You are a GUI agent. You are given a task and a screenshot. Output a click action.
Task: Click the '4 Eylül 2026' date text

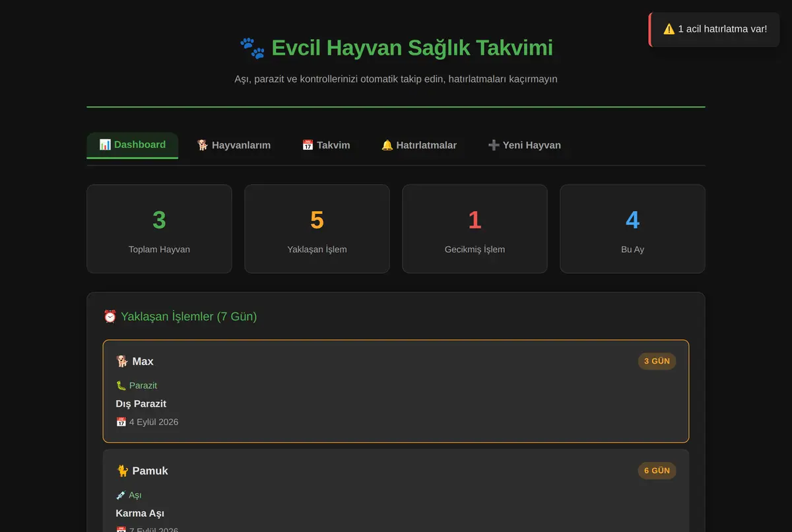tap(154, 422)
